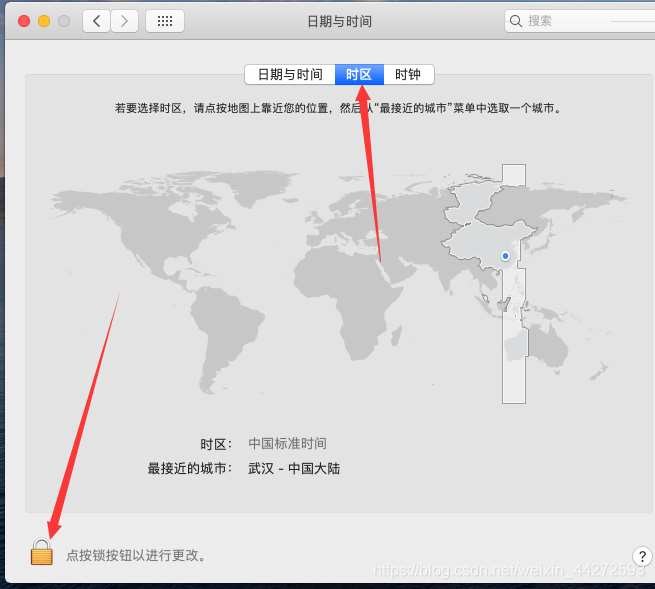Image resolution: width=655 pixels, height=589 pixels.
Task: Click the blue location dot on the map
Action: pyautogui.click(x=505, y=256)
